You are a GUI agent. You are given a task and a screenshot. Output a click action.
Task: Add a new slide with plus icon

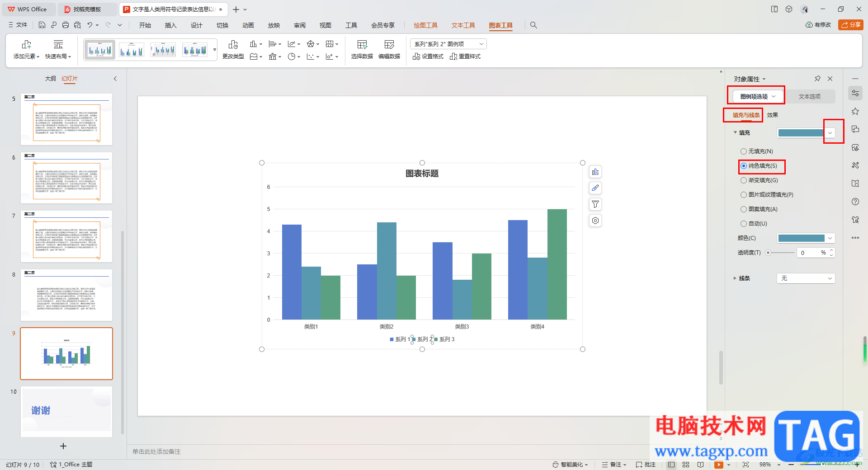[63, 446]
